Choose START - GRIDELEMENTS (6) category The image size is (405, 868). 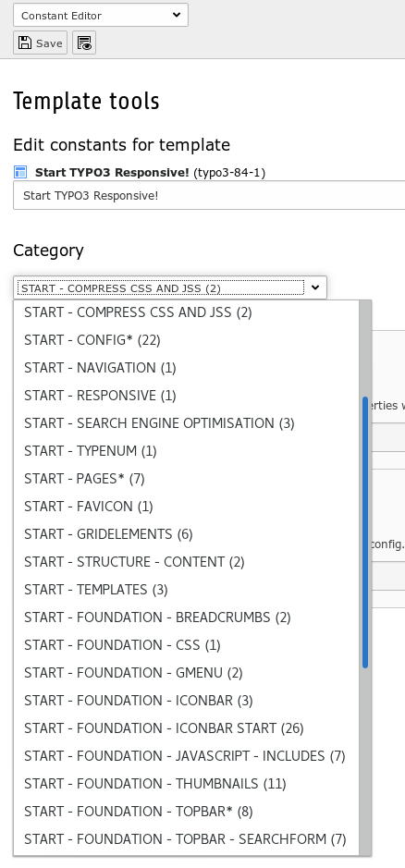186,533
